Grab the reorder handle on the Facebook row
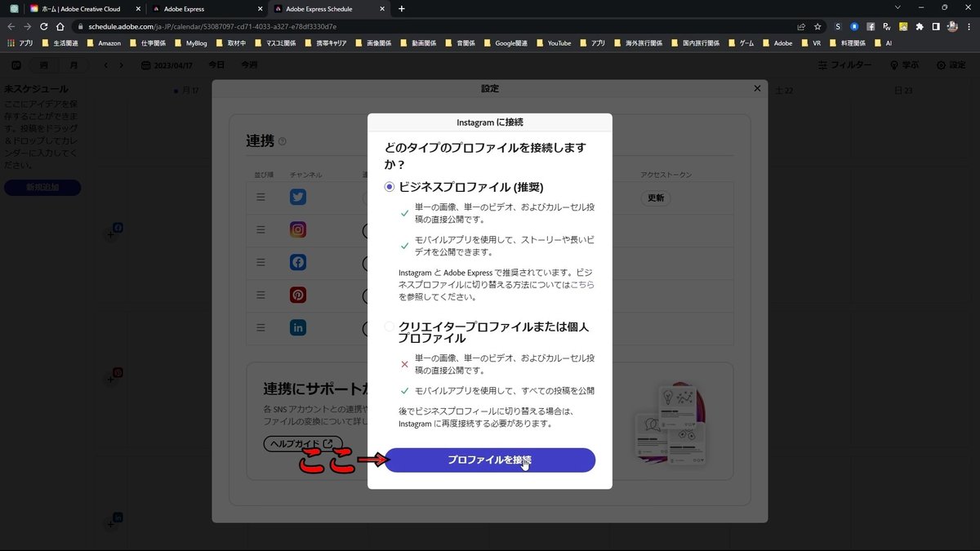The height and width of the screenshot is (551, 980). pos(261,262)
